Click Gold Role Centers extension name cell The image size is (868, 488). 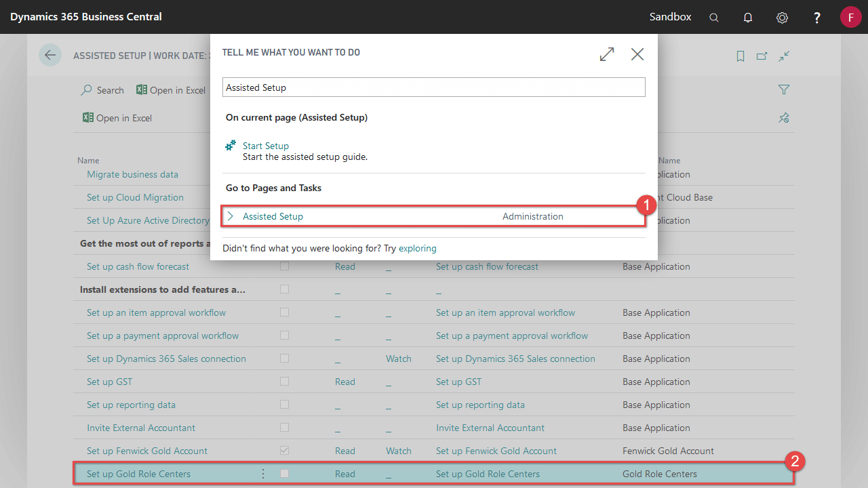pos(660,474)
